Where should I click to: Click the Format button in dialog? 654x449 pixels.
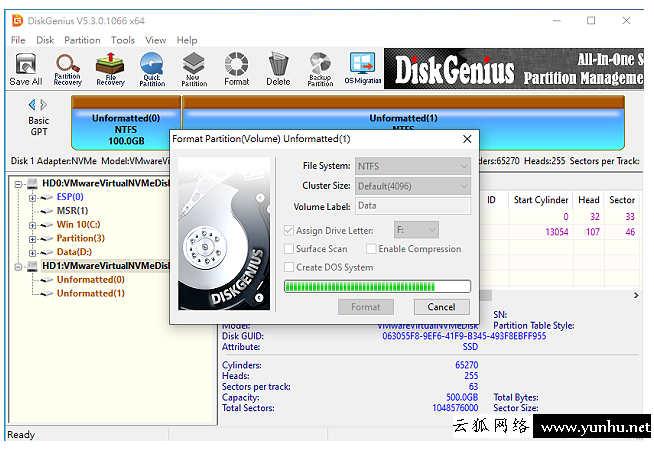pyautogui.click(x=366, y=307)
